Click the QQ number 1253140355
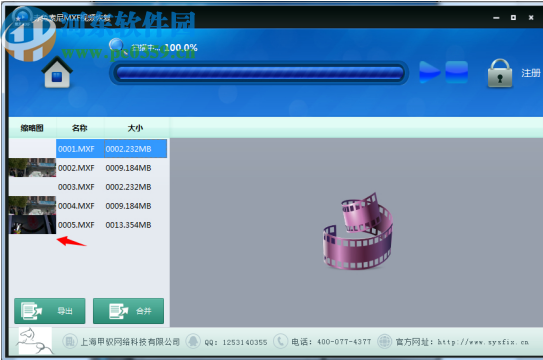 pos(245,342)
